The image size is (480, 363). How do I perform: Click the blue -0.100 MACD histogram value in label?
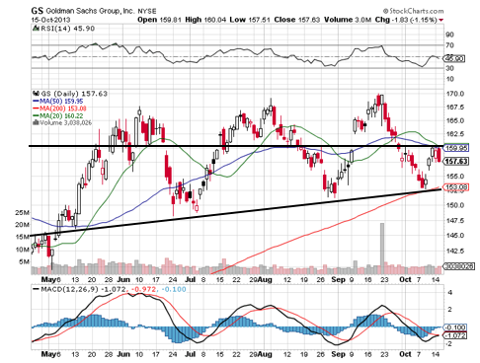coord(174,289)
